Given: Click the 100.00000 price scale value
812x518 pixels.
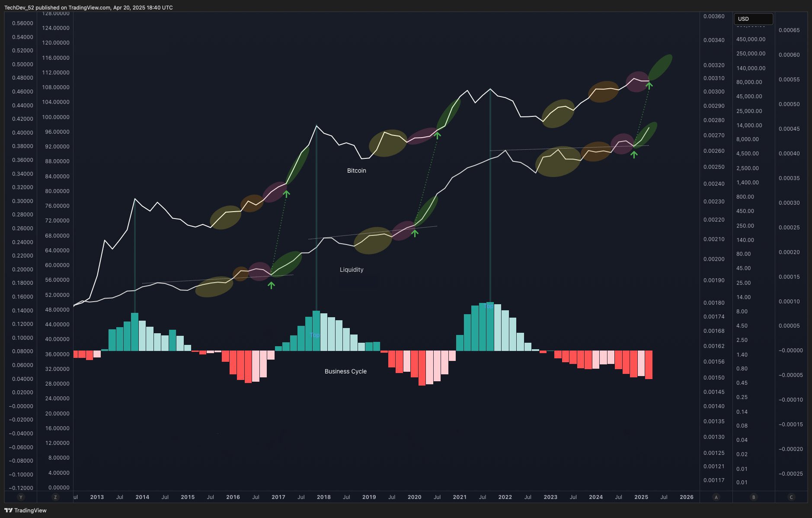Looking at the screenshot, I should [x=56, y=117].
